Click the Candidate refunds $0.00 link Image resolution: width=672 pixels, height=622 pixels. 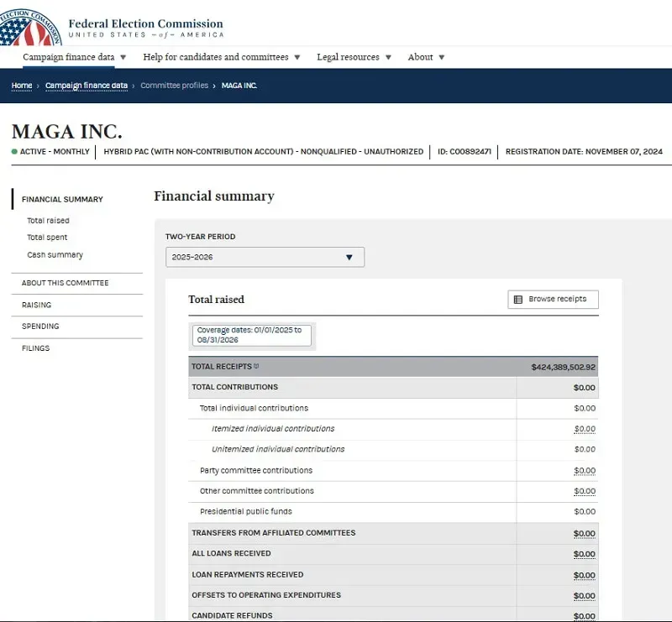[x=584, y=616]
